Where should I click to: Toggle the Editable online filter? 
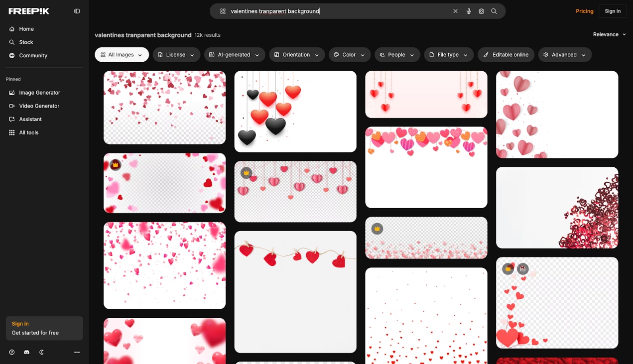coord(506,54)
